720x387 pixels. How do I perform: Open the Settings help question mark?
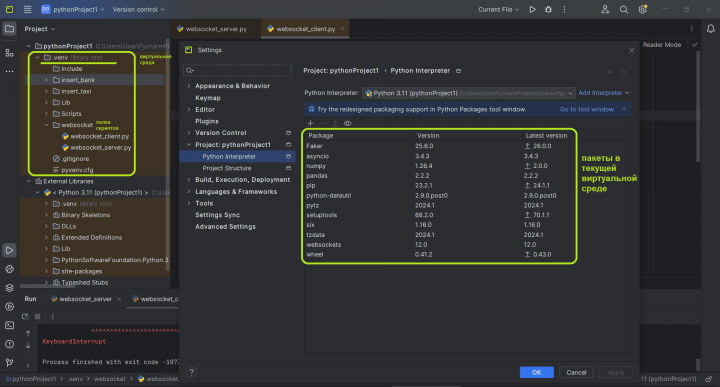click(x=191, y=372)
